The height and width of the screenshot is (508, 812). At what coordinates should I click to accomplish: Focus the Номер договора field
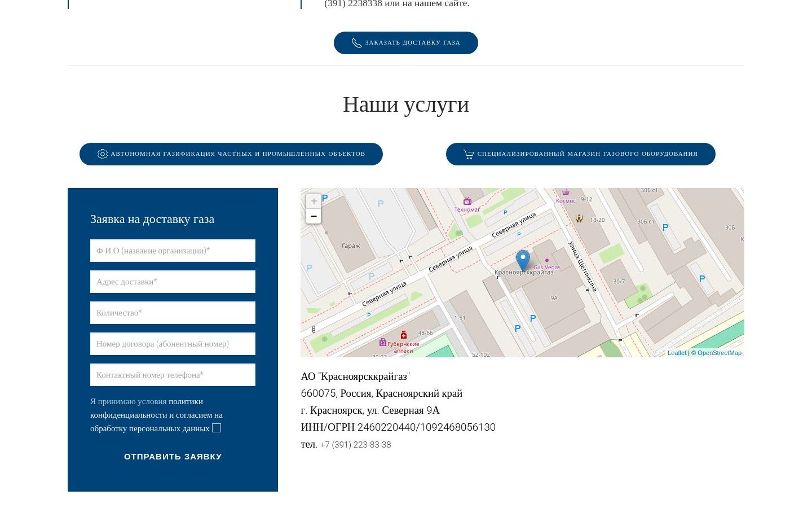pyautogui.click(x=173, y=344)
